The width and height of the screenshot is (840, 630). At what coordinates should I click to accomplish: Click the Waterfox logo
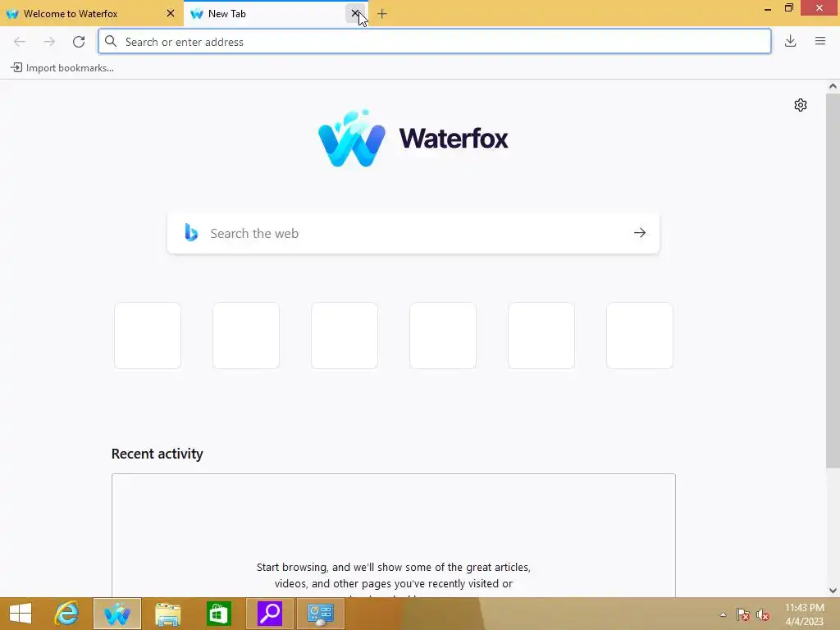[x=413, y=138]
